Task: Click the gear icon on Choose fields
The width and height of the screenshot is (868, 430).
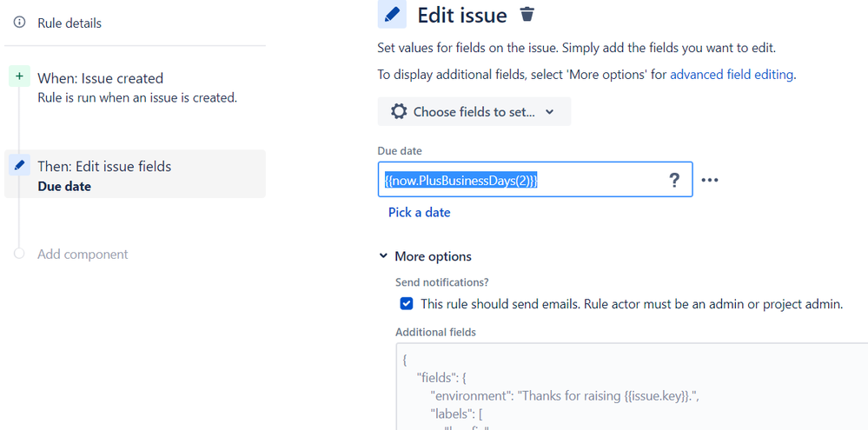Action: (x=399, y=111)
